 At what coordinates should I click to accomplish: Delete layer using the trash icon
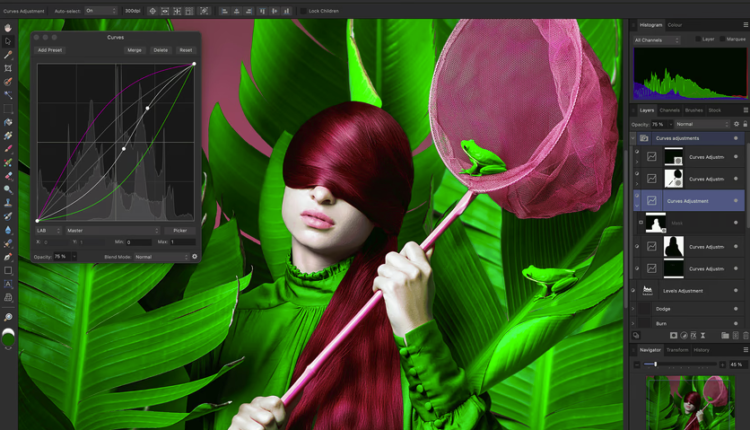tap(743, 336)
